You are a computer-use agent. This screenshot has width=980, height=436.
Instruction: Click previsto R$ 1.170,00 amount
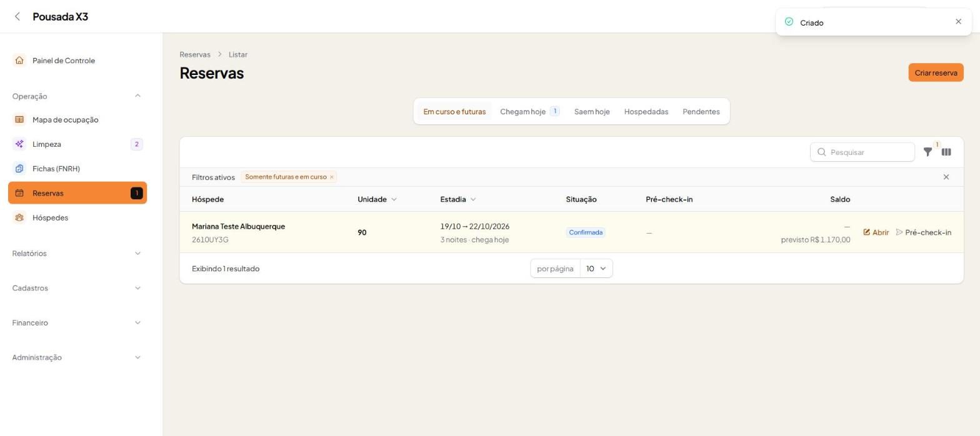(x=816, y=240)
